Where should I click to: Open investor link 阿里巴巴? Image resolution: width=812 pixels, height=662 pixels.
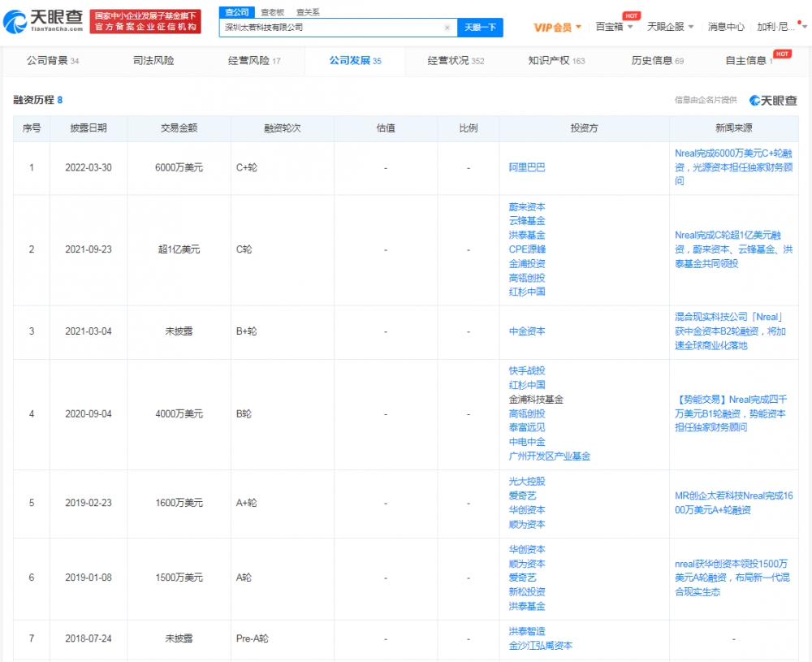point(527,167)
